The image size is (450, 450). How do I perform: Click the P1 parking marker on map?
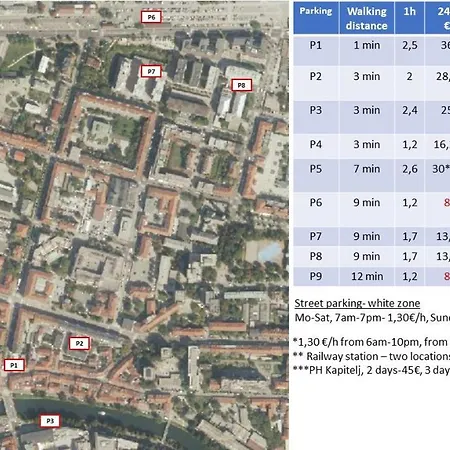pos(14,365)
